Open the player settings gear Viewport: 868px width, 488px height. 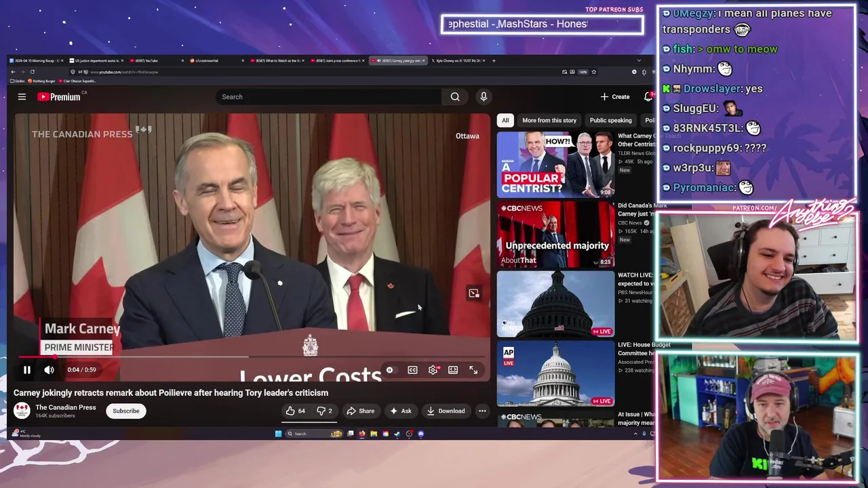click(433, 370)
